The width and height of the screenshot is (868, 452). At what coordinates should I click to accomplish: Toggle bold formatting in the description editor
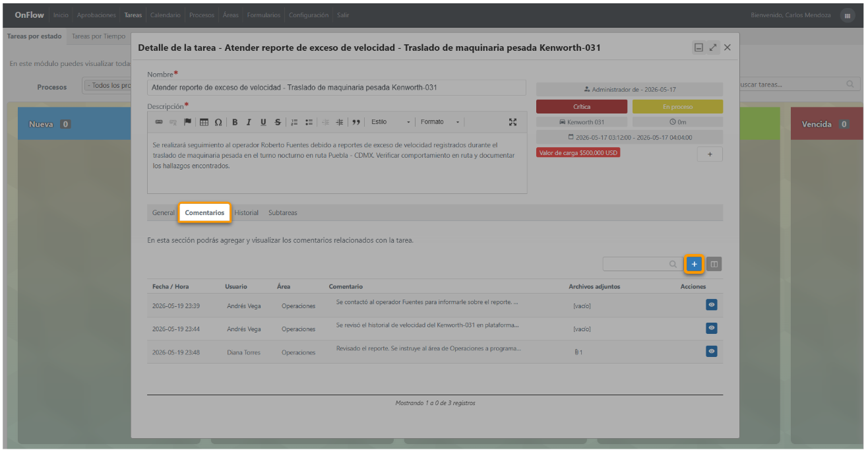[x=235, y=122]
